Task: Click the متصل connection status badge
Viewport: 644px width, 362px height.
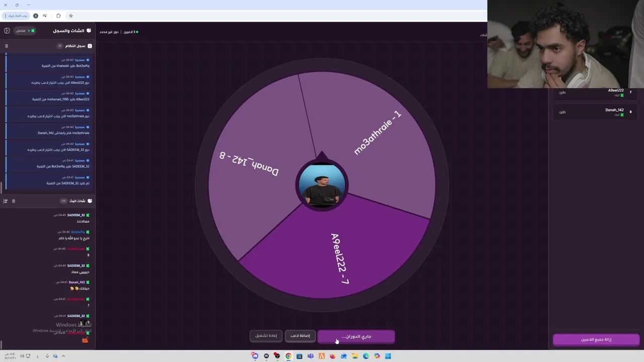Action: coord(24,31)
